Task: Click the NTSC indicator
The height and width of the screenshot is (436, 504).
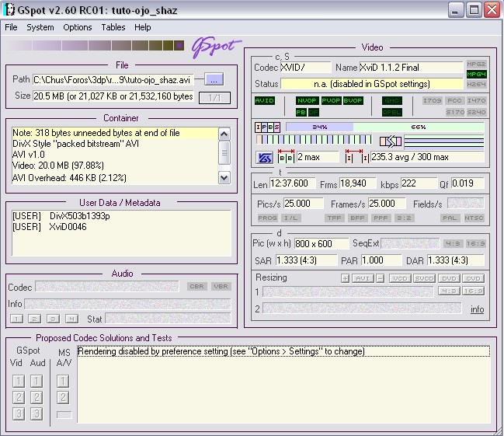Action: [474, 218]
